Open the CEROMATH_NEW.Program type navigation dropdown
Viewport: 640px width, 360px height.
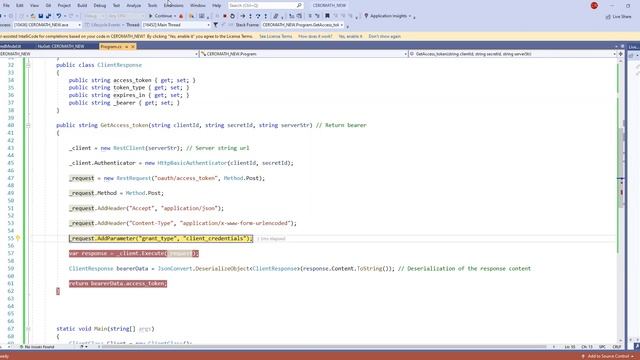pyautogui.click(x=304, y=54)
